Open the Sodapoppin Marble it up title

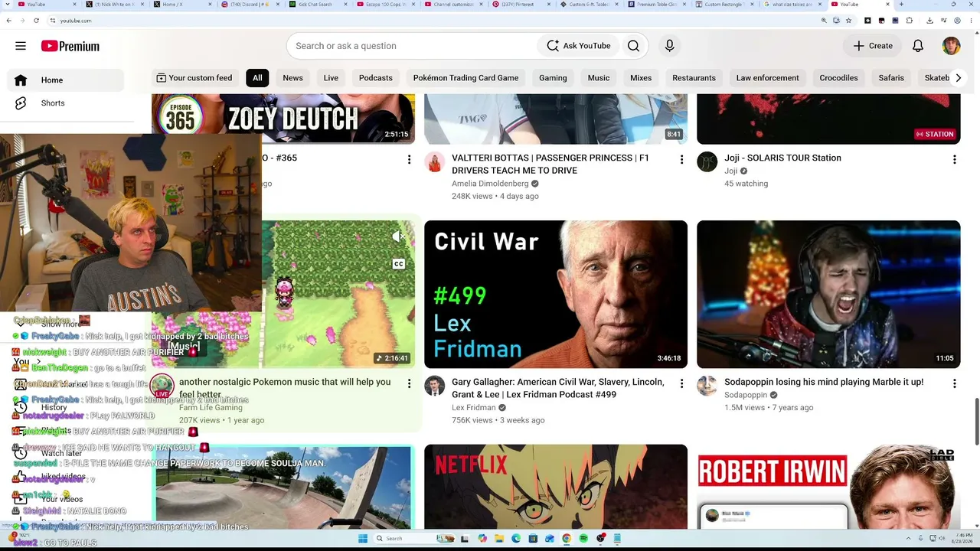click(x=824, y=382)
